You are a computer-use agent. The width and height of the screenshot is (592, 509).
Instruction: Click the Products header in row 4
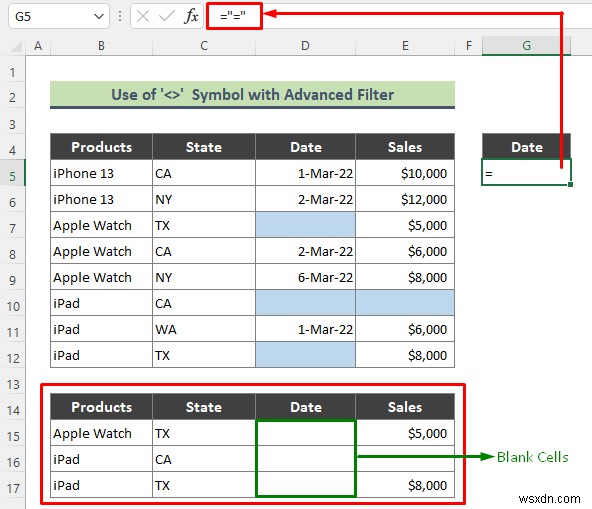102,147
